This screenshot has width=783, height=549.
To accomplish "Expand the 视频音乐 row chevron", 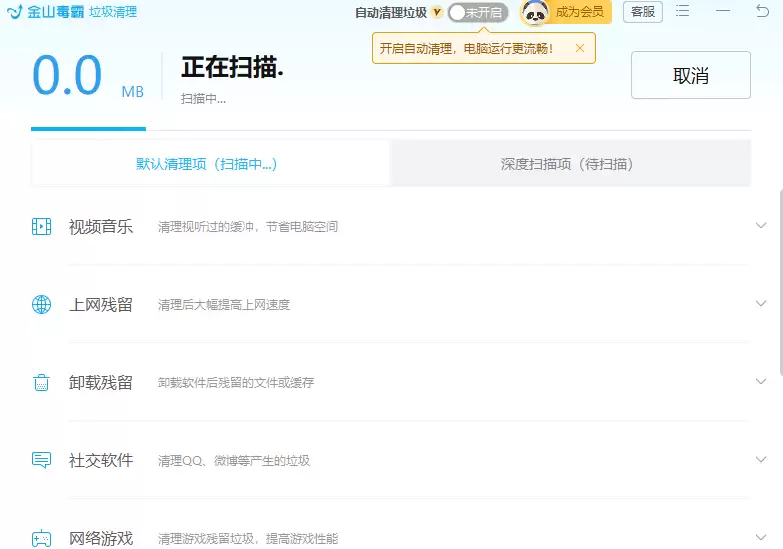I will [x=761, y=225].
